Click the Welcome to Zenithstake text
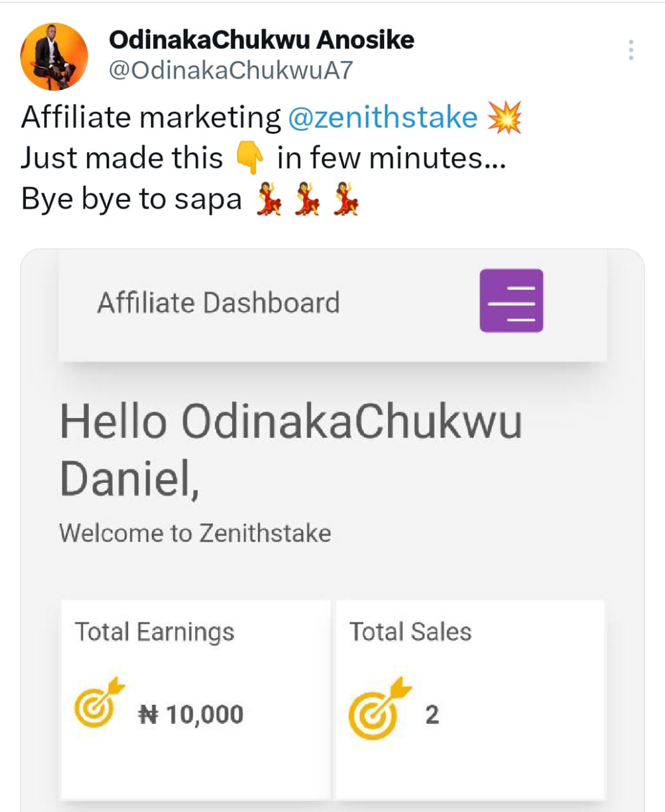Screen dimensions: 665x812 click(x=195, y=533)
